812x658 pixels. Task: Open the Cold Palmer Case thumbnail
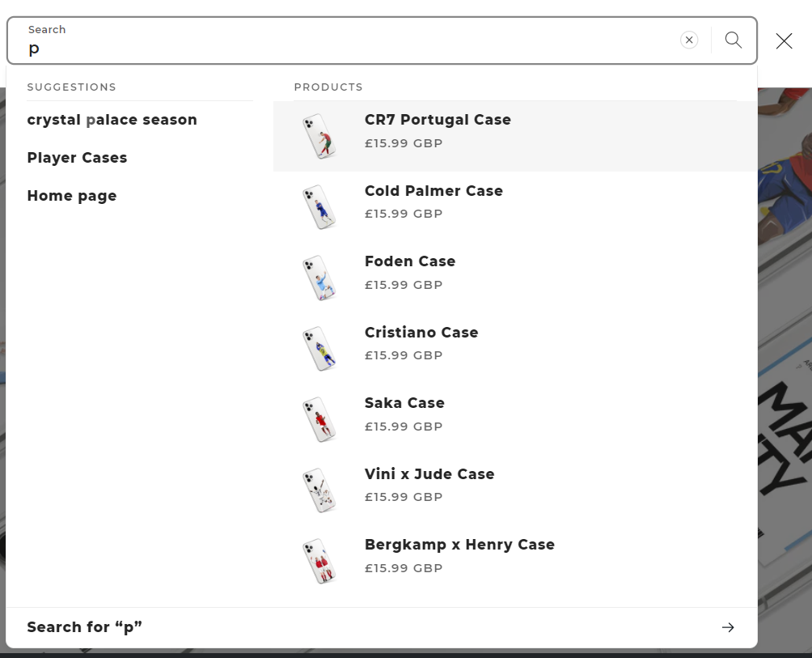(319, 207)
